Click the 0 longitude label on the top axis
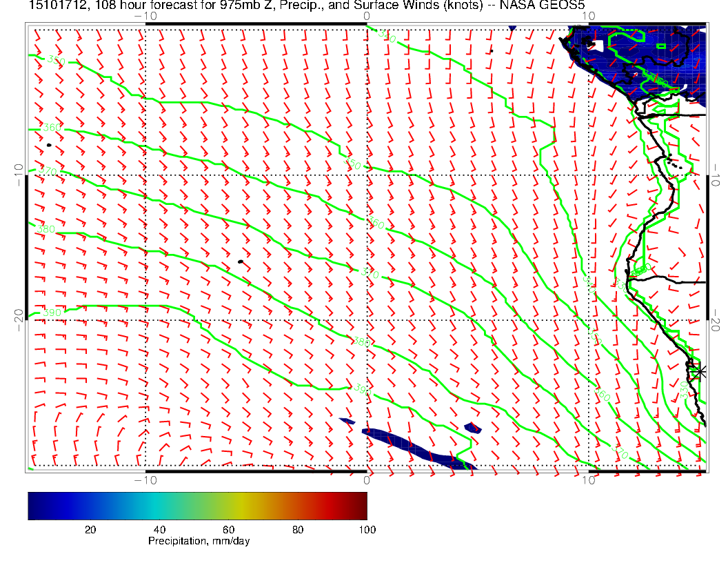The width and height of the screenshot is (728, 563). pos(367,15)
